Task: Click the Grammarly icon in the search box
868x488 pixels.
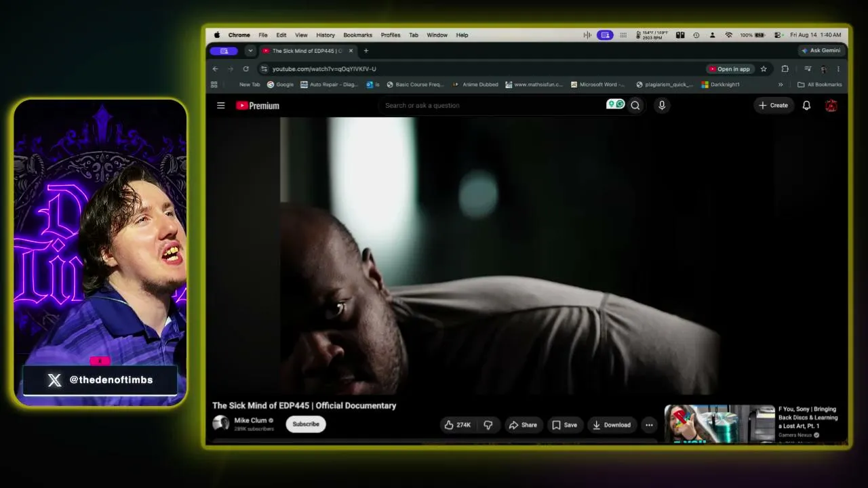Action: tap(615, 104)
